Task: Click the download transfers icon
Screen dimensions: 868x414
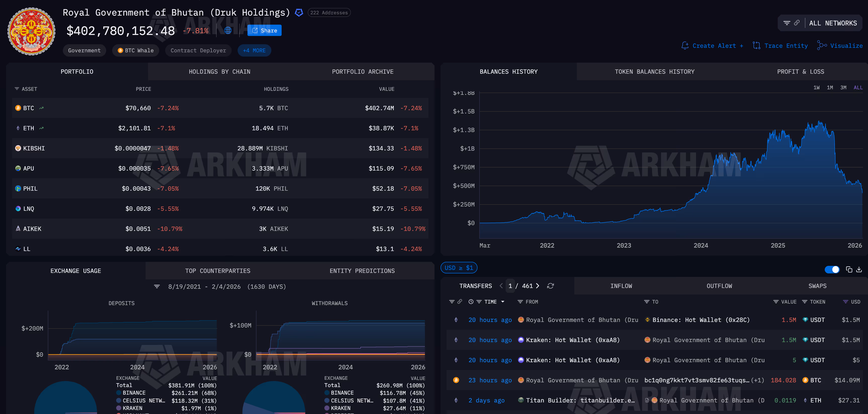Action: (x=859, y=269)
